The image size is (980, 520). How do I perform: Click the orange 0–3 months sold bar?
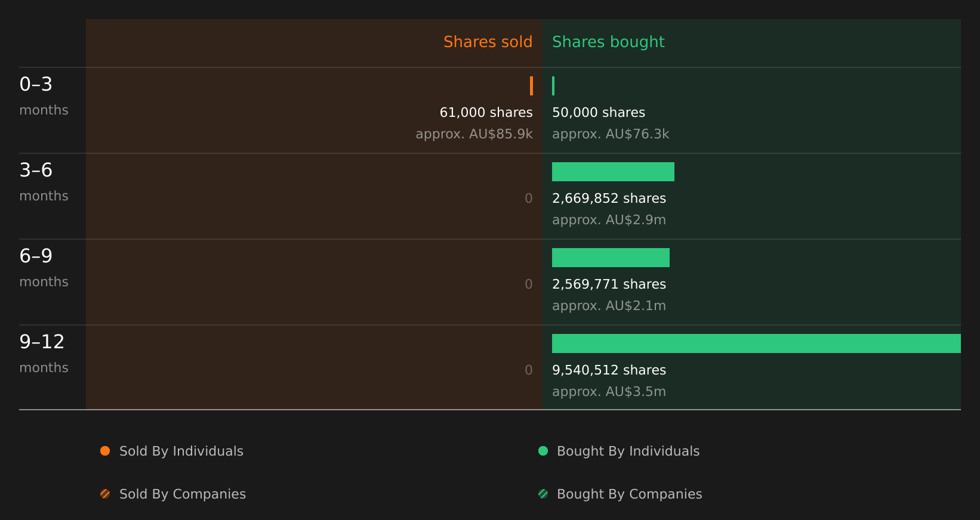(531, 86)
